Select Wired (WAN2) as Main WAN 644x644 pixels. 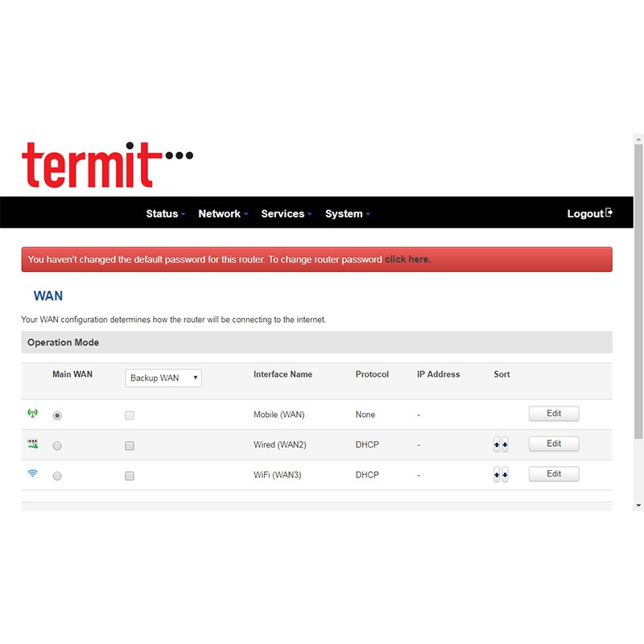coord(57,446)
